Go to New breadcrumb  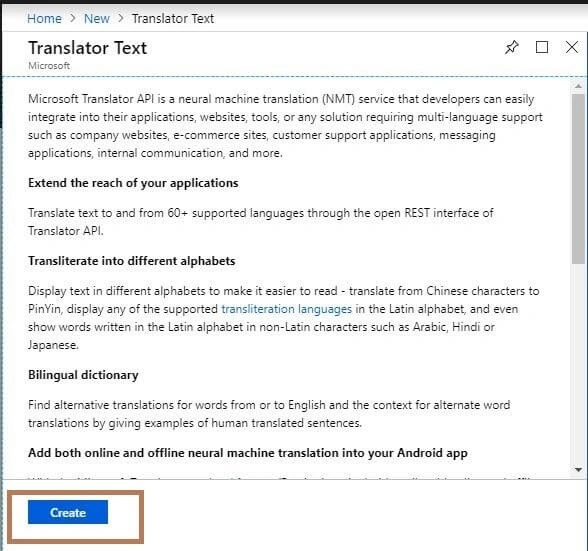pyautogui.click(x=97, y=18)
